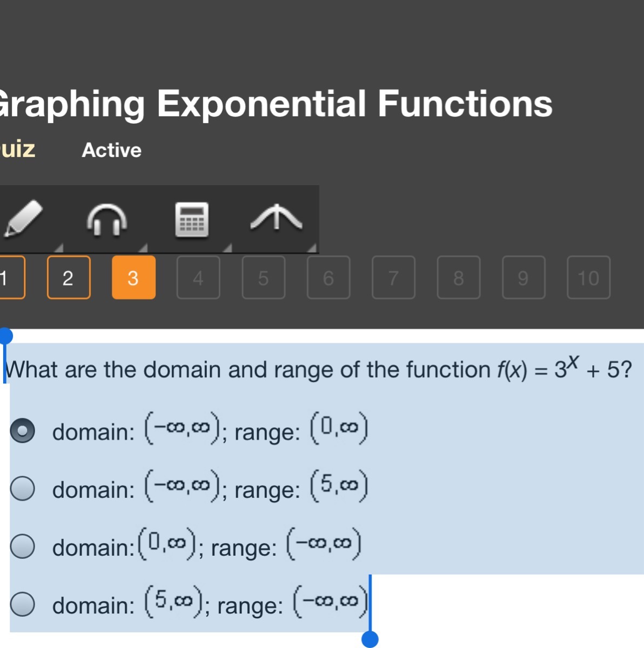644x648 pixels.
Task: Click the top text selection handle
Action: click(x=5, y=336)
